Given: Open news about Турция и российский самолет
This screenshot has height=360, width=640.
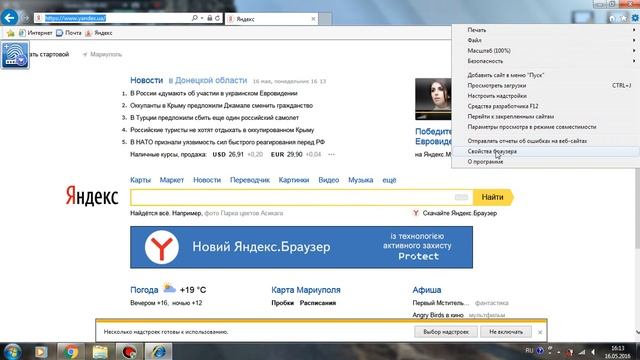Looking at the screenshot, I should tap(214, 118).
